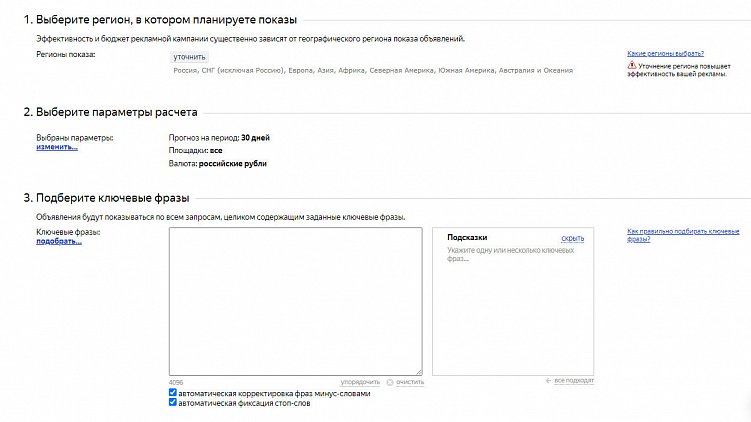
Task: Click the изменить... parameters link
Action: tap(57, 147)
